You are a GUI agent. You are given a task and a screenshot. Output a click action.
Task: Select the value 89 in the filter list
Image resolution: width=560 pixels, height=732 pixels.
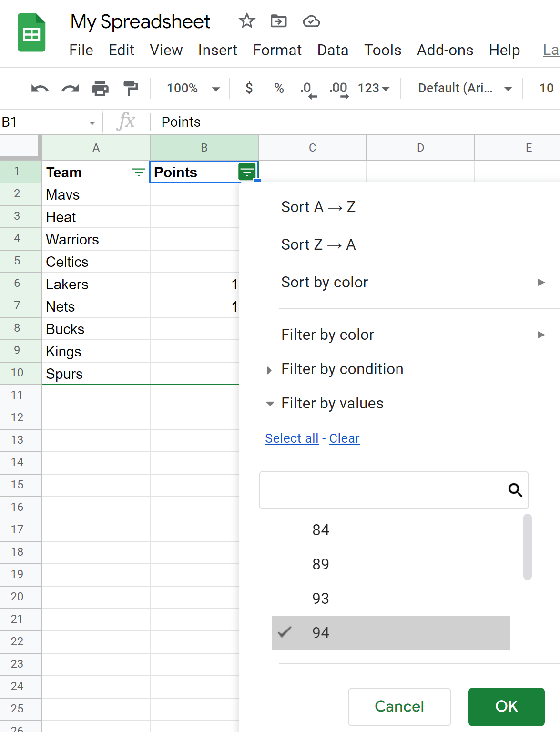coord(320,564)
